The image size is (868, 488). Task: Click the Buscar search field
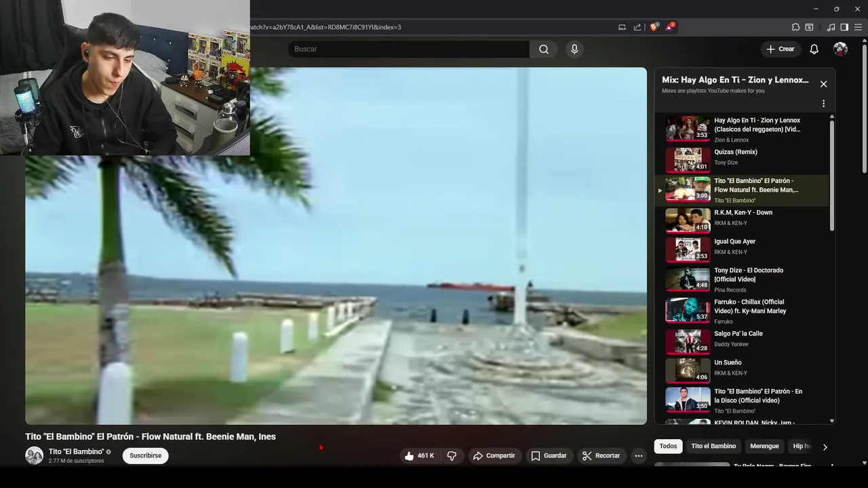tap(409, 49)
